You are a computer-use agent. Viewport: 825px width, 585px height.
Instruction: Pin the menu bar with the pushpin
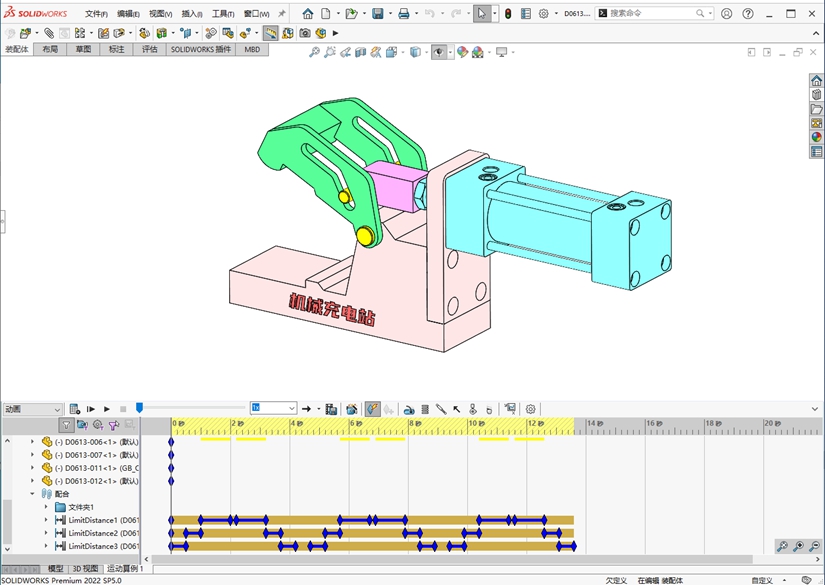click(x=282, y=14)
